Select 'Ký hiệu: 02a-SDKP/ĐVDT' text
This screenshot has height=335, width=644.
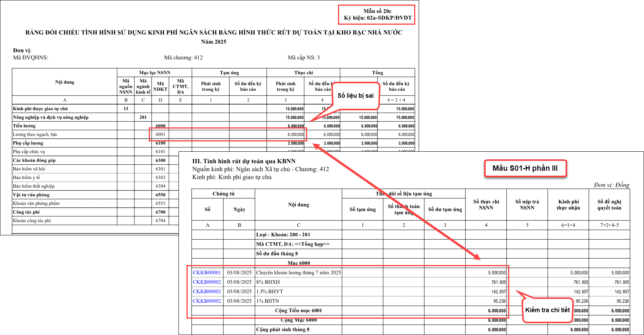(x=378, y=18)
